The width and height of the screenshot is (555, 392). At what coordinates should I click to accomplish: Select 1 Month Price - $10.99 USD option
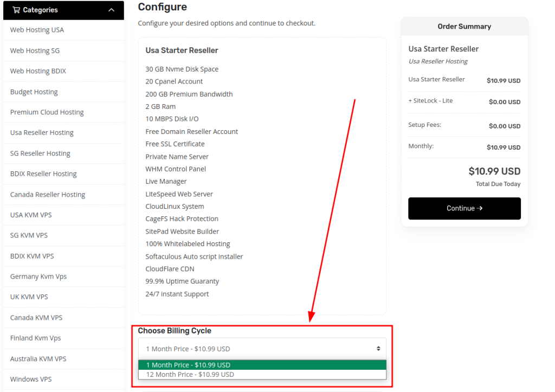pyautogui.click(x=188, y=365)
